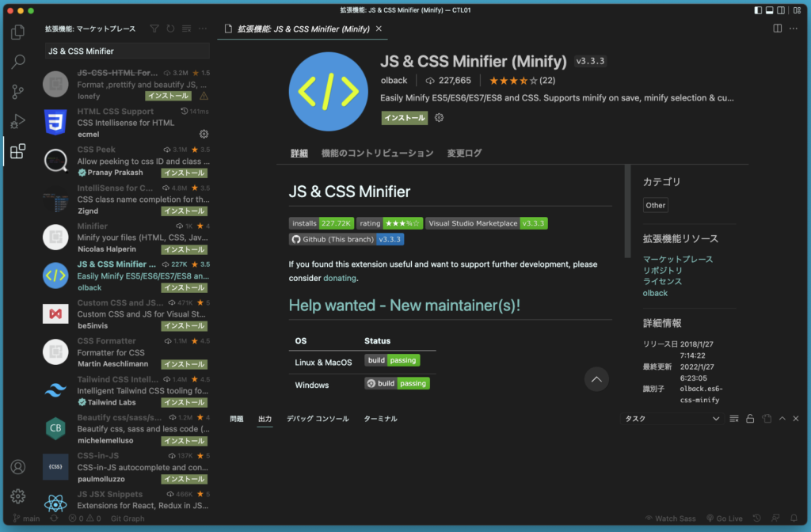Open gear menu beside main install button
Screen dimensions: 811x532
point(439,118)
